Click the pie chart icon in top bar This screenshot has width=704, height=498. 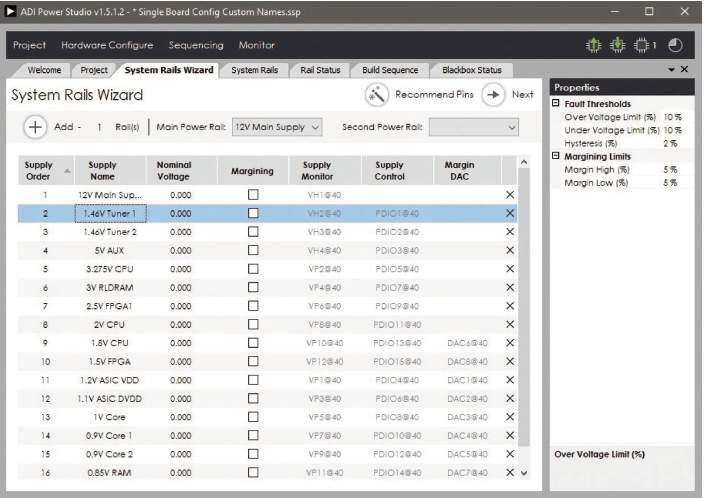click(x=675, y=45)
